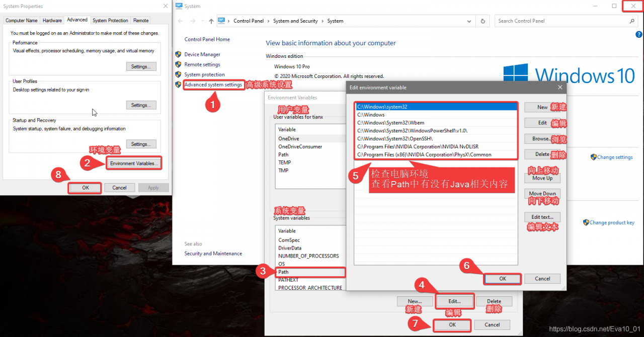Click the Change settings shield icon
644x337 pixels.
[x=593, y=157]
